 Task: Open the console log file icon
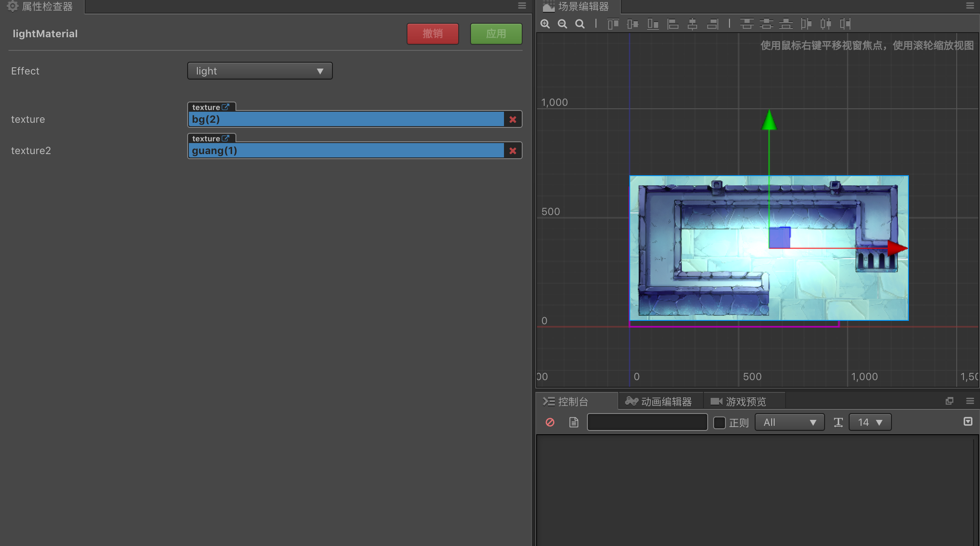573,422
